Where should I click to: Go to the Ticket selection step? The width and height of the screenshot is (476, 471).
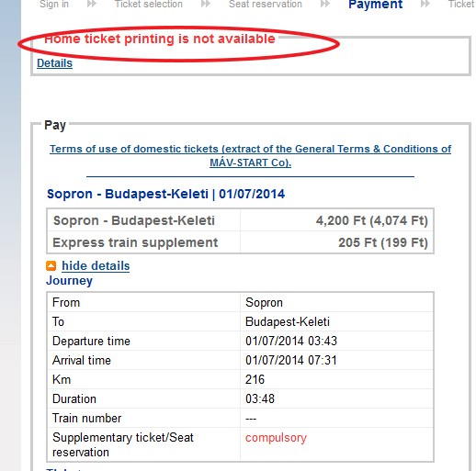[149, 5]
